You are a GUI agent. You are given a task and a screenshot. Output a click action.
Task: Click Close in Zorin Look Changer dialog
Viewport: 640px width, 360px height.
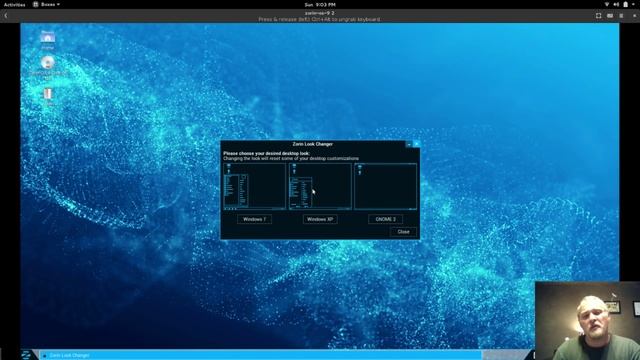click(x=403, y=231)
